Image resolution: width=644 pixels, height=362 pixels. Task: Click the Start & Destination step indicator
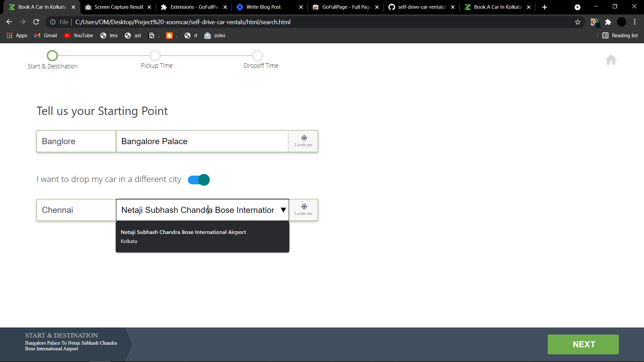tap(52, 55)
